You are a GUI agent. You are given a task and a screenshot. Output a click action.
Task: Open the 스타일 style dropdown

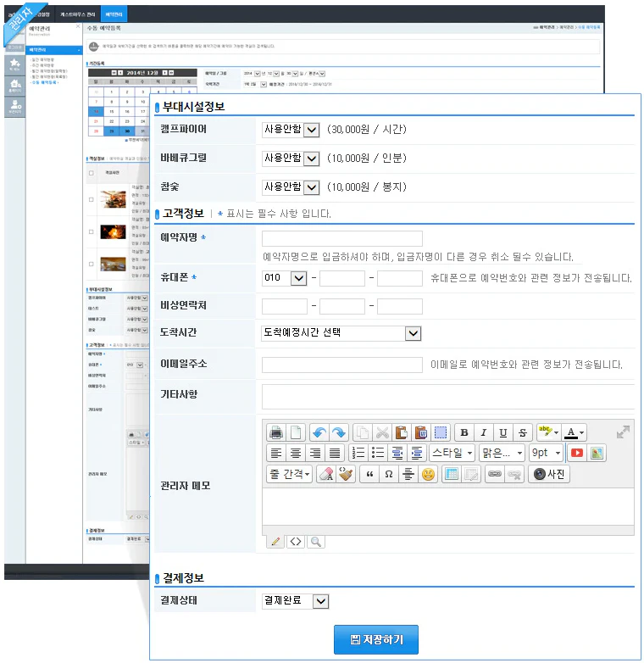[452, 454]
